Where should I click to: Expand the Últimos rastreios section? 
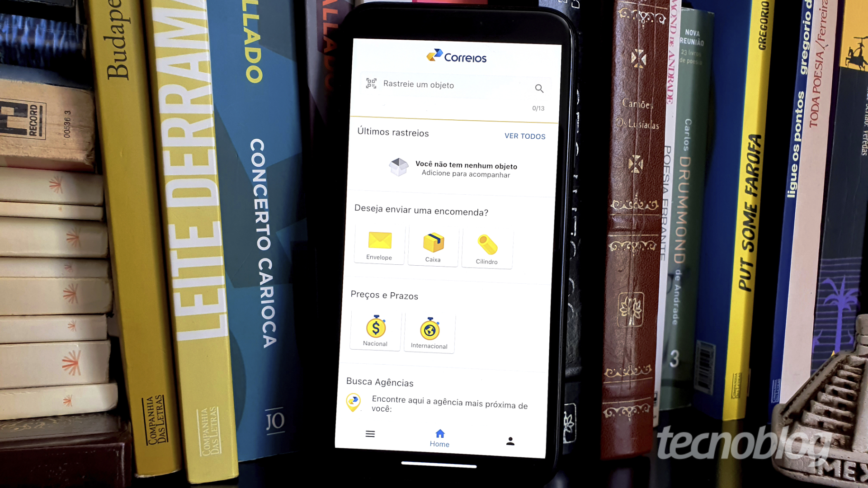point(524,136)
